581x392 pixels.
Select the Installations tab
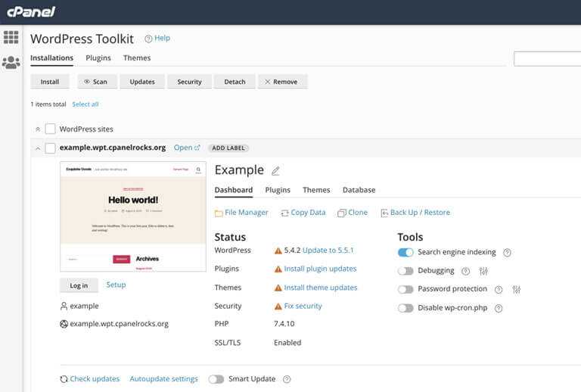[52, 58]
